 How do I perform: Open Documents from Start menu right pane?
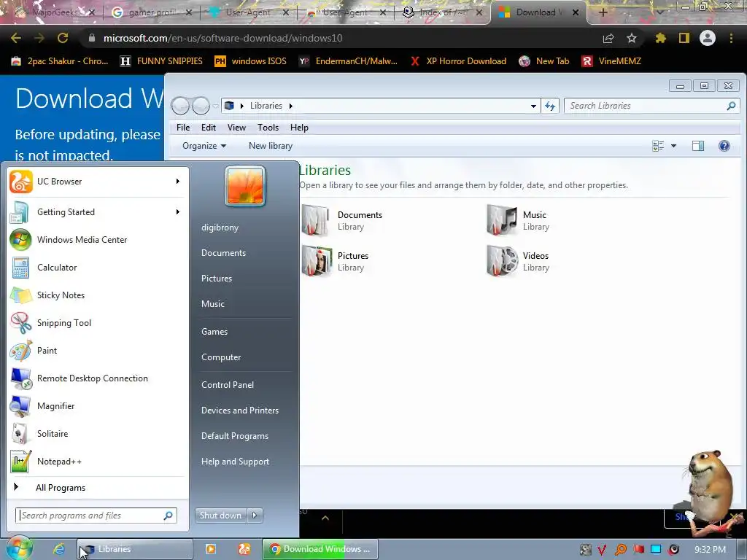(223, 253)
